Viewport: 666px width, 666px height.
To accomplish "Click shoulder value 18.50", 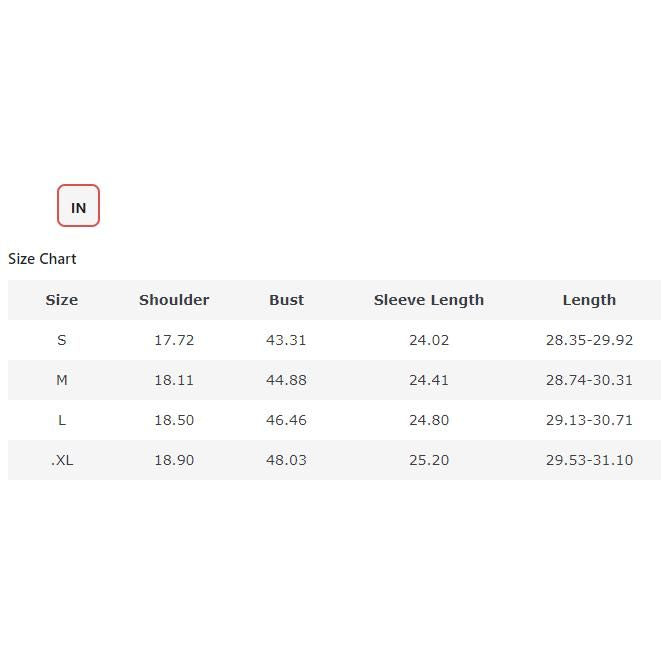I will [x=174, y=420].
